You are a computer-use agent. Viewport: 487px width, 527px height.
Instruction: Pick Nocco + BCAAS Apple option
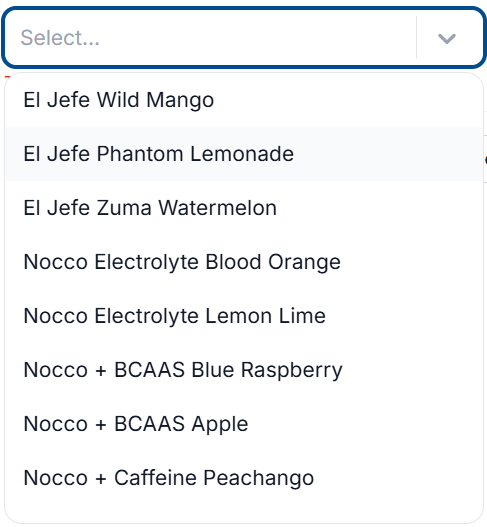[244, 424]
